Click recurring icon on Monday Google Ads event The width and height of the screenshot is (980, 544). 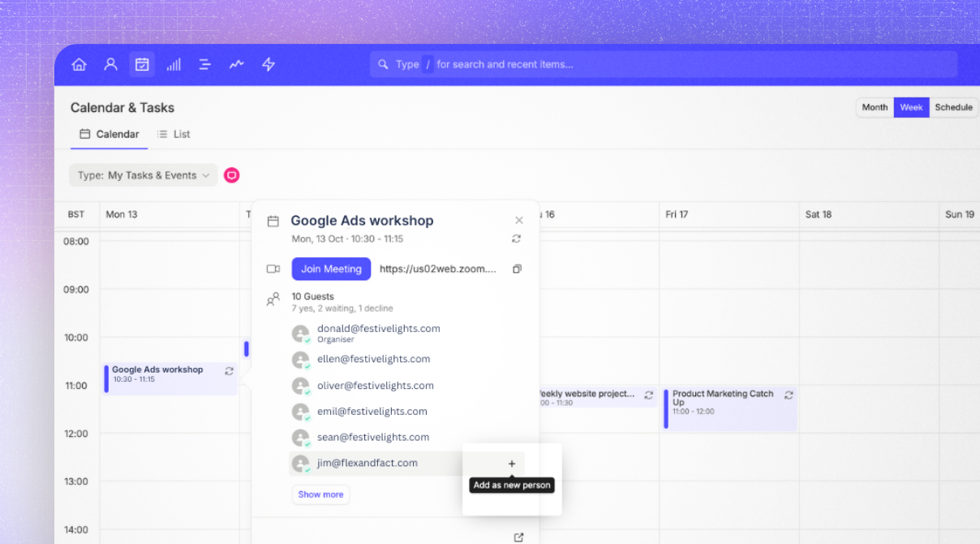pyautogui.click(x=229, y=370)
